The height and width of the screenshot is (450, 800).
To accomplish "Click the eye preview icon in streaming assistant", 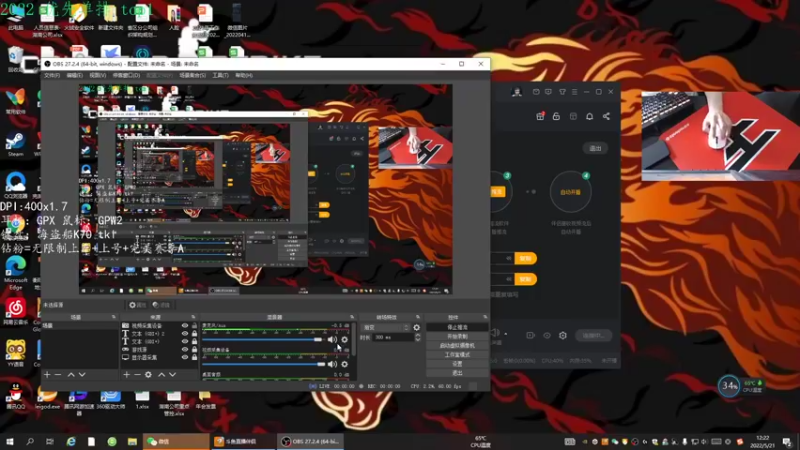I will (x=547, y=335).
